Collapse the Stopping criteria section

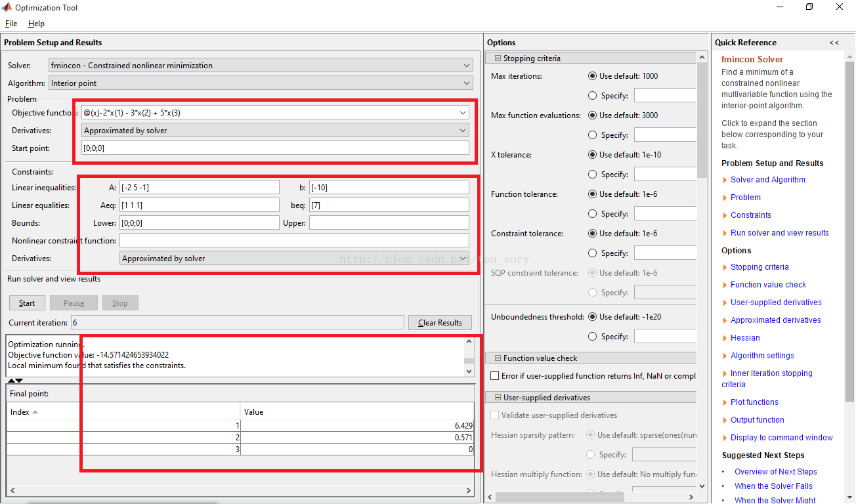coord(498,58)
